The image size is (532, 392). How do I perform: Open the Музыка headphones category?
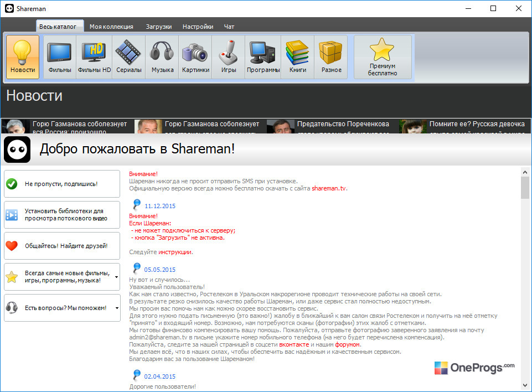[x=162, y=57]
